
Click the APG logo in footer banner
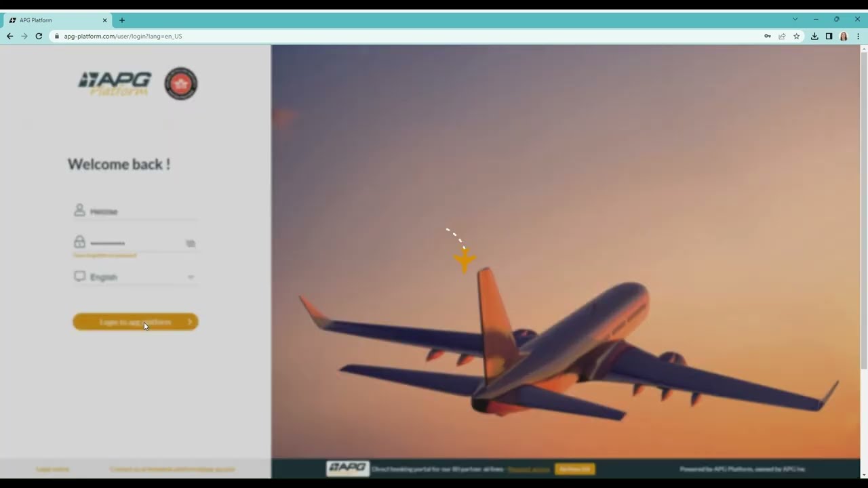coord(347,468)
